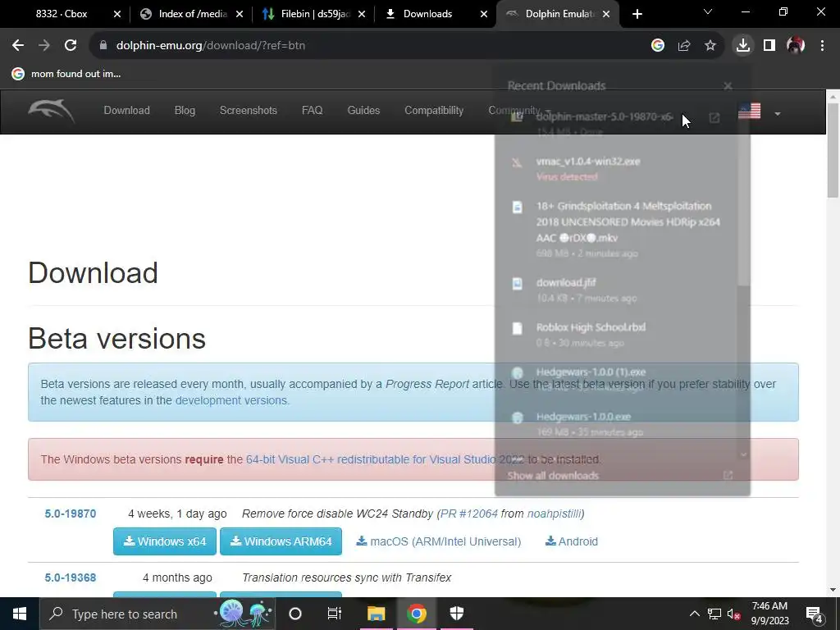
Task: Open the PR #12064 link
Action: tap(469, 514)
